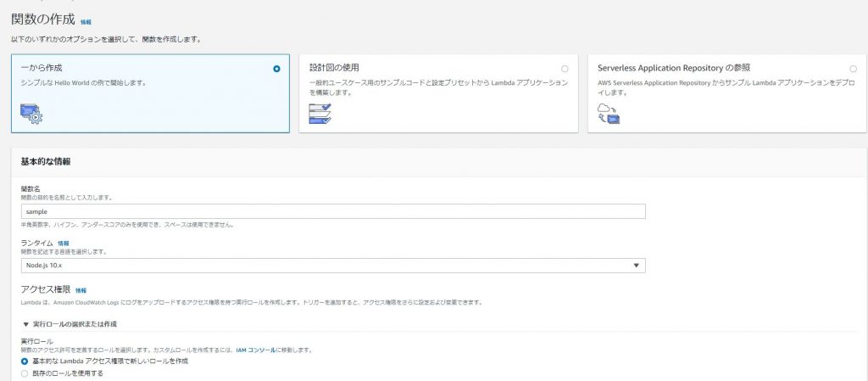Click the 関数の作成 page title
The width and height of the screenshot is (868, 381).
point(42,20)
